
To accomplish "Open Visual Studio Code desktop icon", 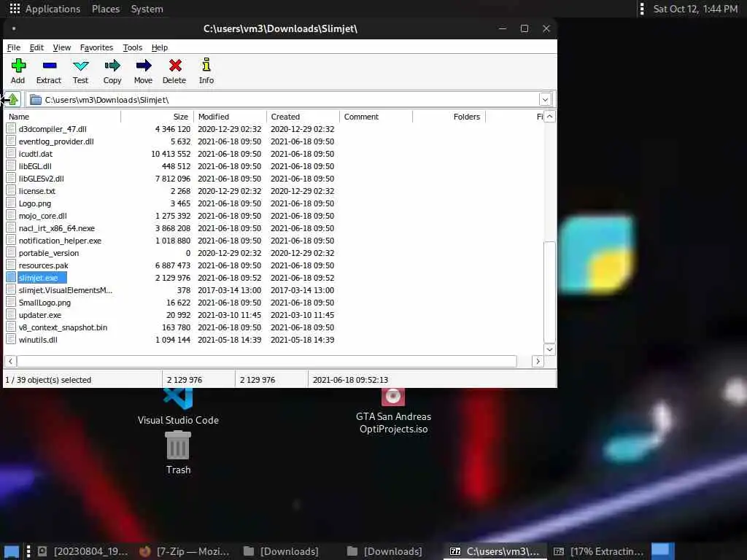I will [x=178, y=406].
